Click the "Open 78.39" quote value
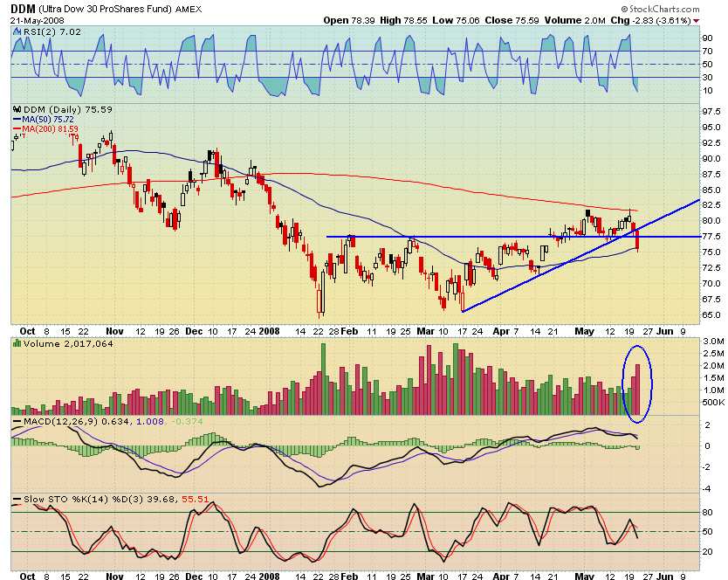The height and width of the screenshot is (580, 728). pyautogui.click(x=348, y=20)
